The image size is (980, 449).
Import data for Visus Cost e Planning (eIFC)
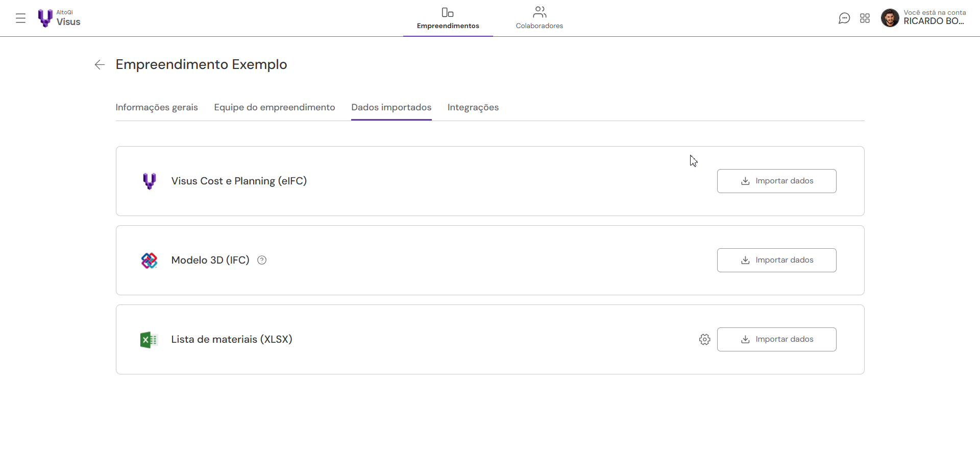[776, 181]
